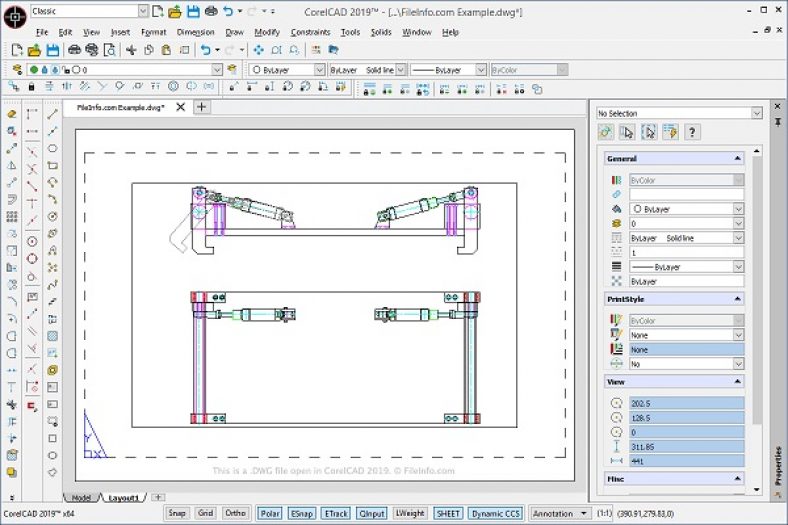
Task: Disable Polar tracking in the status bar
Action: coord(269,513)
